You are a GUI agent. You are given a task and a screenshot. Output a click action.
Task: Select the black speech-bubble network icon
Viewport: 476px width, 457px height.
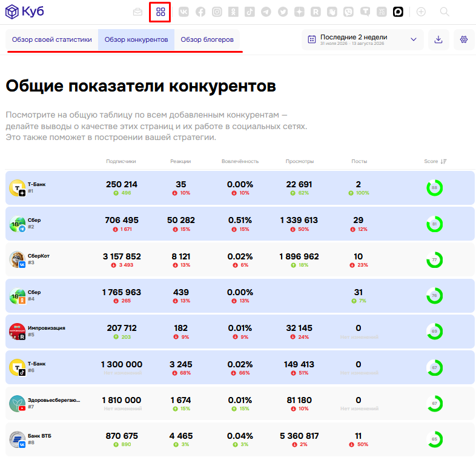tap(398, 12)
